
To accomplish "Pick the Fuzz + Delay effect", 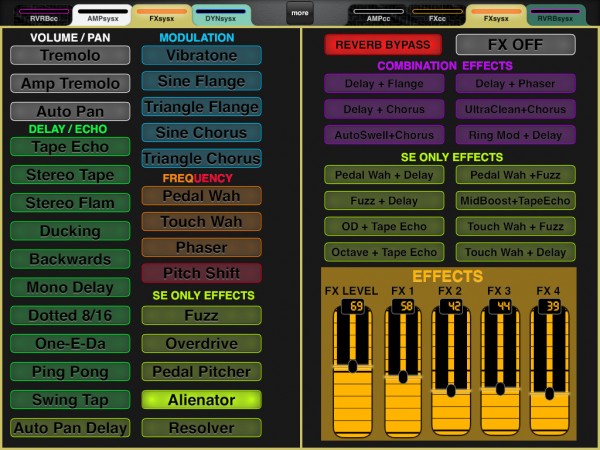I will tap(384, 201).
